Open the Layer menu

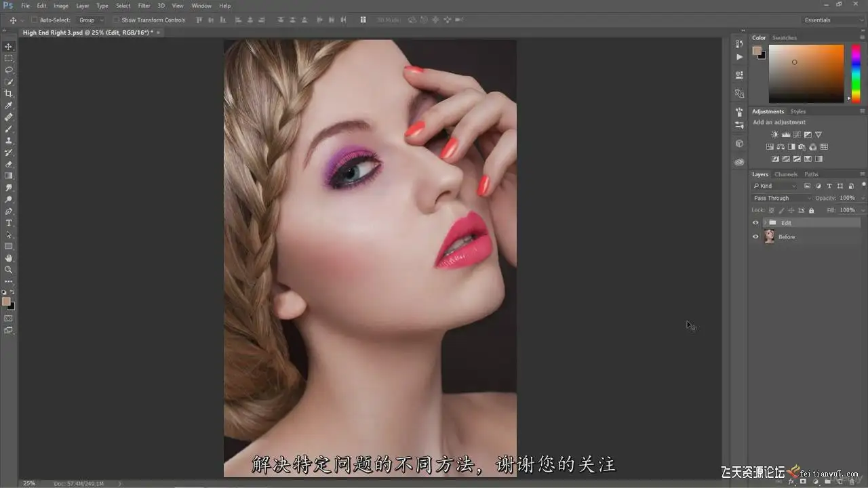(x=83, y=6)
